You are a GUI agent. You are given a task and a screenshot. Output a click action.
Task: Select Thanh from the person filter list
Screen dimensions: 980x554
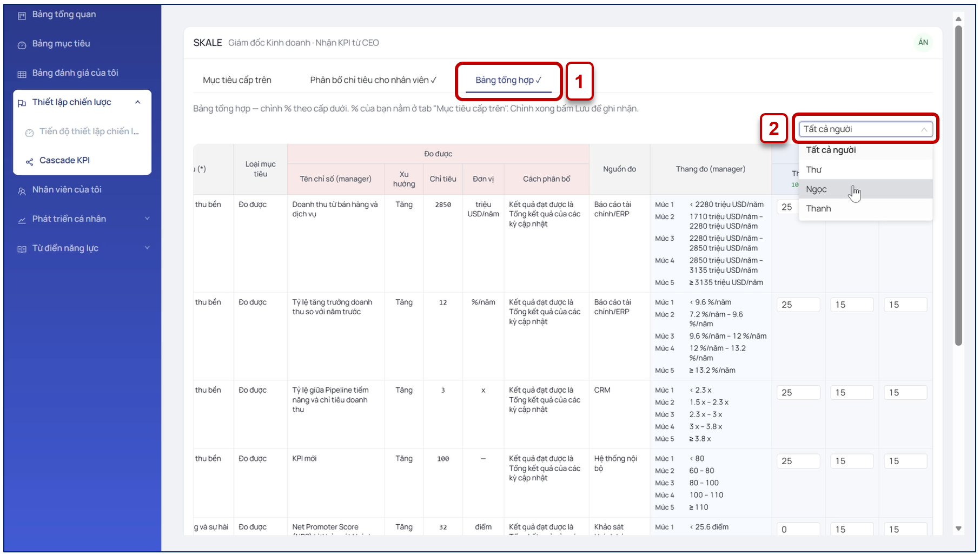tap(866, 209)
